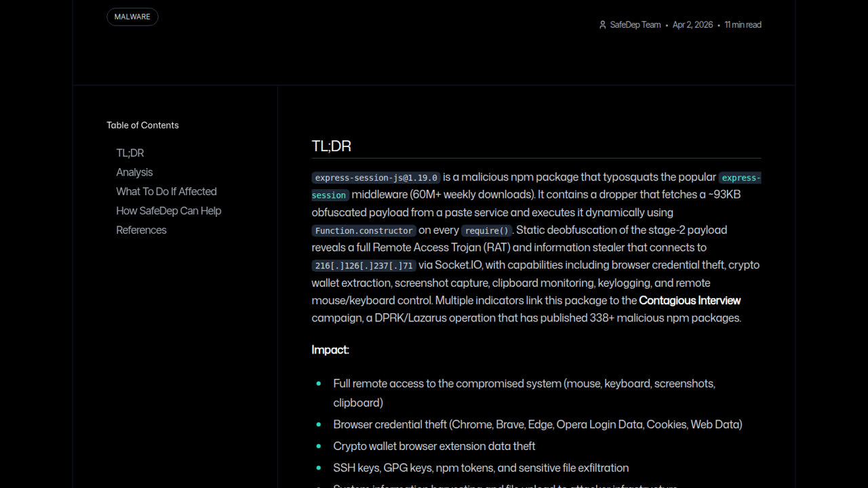Go to the Analysis section

pos(134,172)
